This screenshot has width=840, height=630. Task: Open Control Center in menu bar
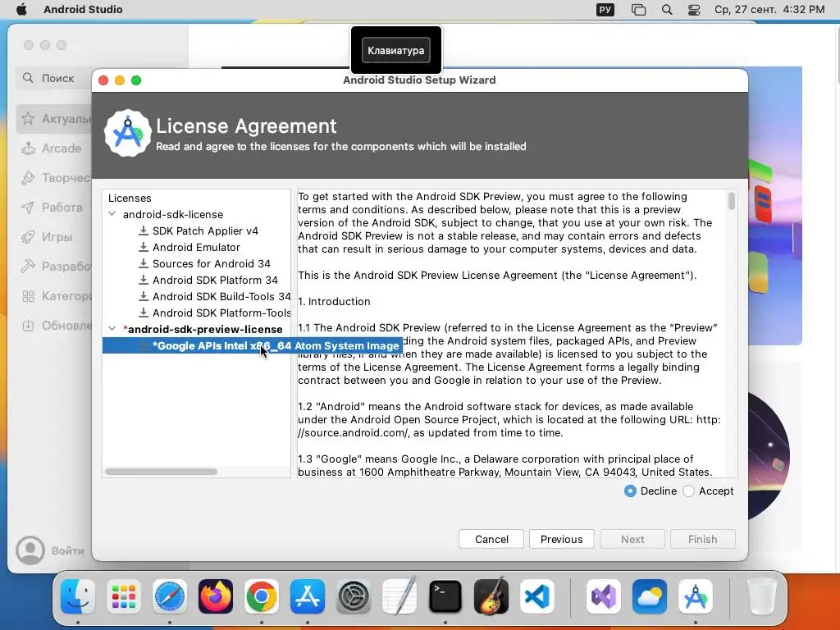[694, 10]
